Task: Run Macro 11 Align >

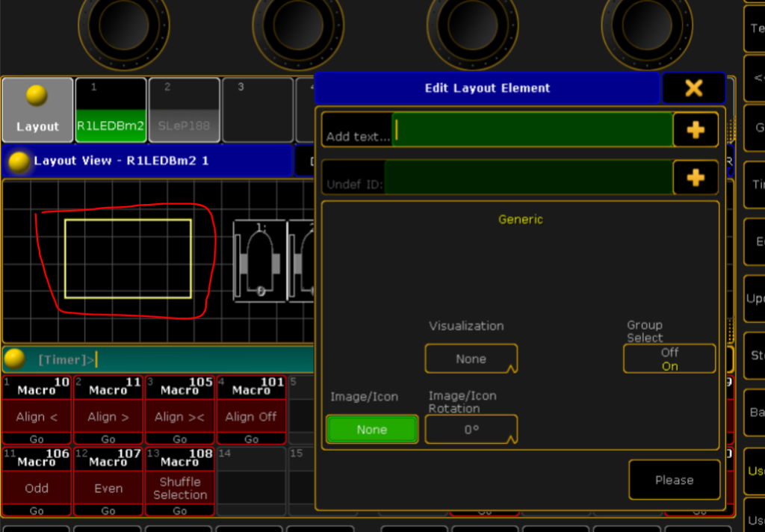Action: (x=108, y=410)
